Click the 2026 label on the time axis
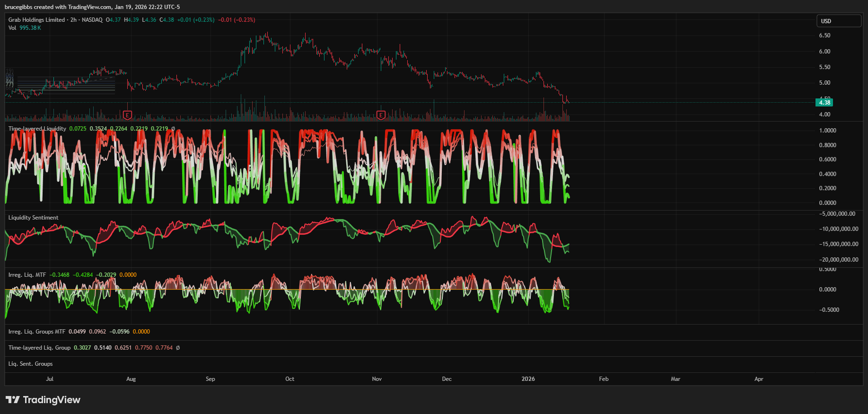868x414 pixels. [528, 379]
